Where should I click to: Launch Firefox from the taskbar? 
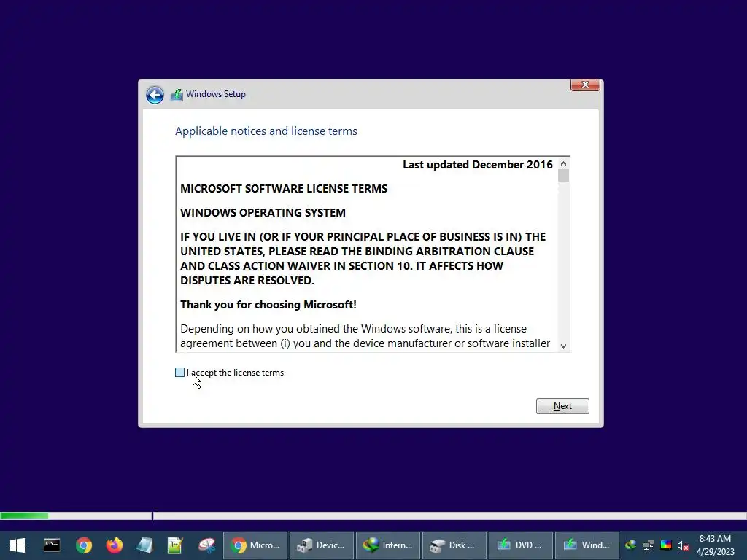[115, 545]
